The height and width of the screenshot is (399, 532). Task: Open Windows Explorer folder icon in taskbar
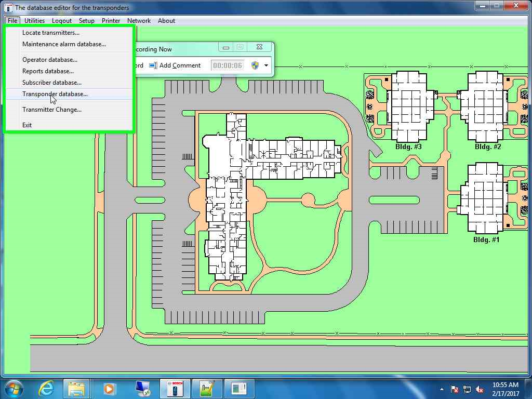click(x=76, y=389)
